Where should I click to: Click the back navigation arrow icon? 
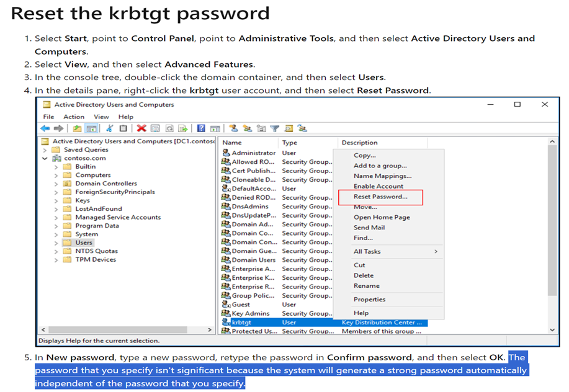tap(43, 128)
